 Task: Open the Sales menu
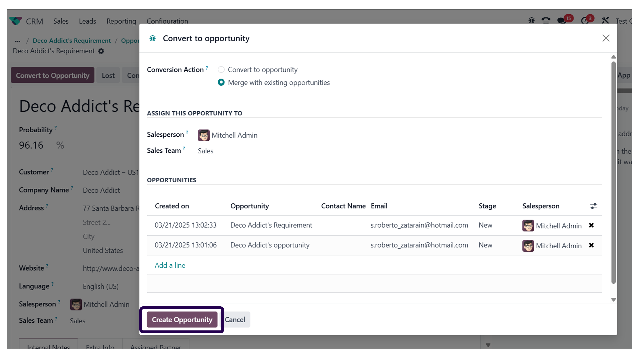(61, 21)
